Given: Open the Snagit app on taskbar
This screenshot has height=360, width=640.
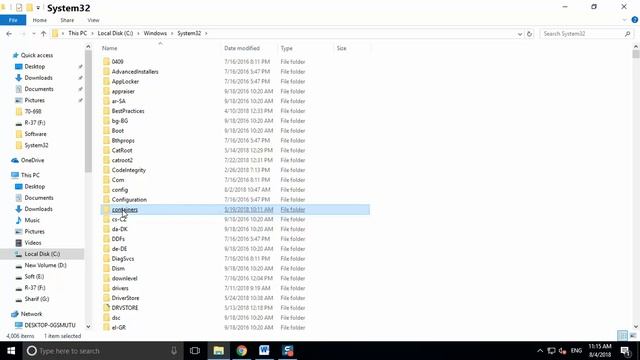Looking at the screenshot, I should click(x=288, y=351).
